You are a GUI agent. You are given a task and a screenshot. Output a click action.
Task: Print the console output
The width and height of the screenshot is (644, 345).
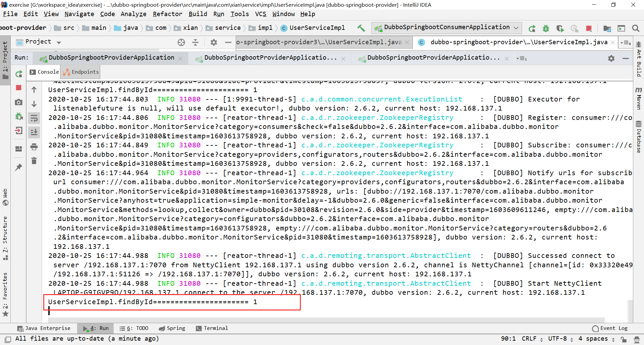[34, 147]
